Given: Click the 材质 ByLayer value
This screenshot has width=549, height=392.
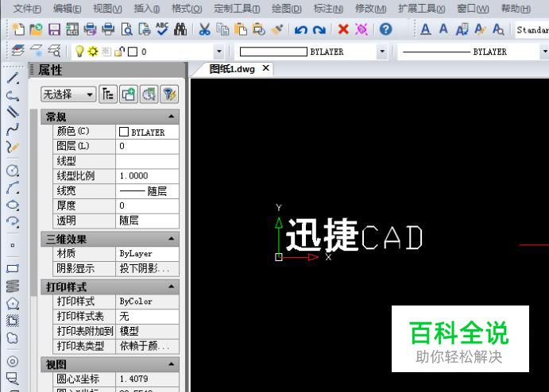Looking at the screenshot, I should pyautogui.click(x=147, y=253).
